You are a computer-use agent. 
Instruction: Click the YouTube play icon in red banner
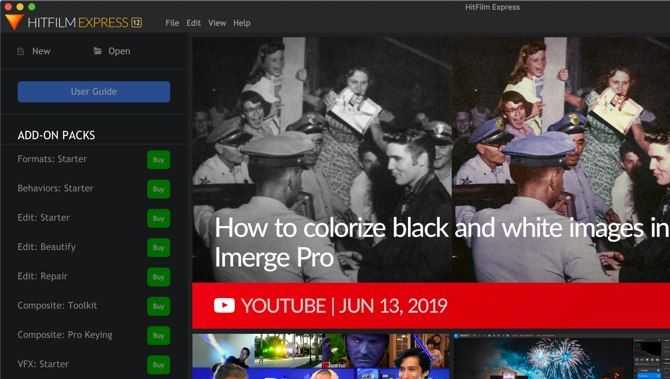pyautogui.click(x=224, y=306)
